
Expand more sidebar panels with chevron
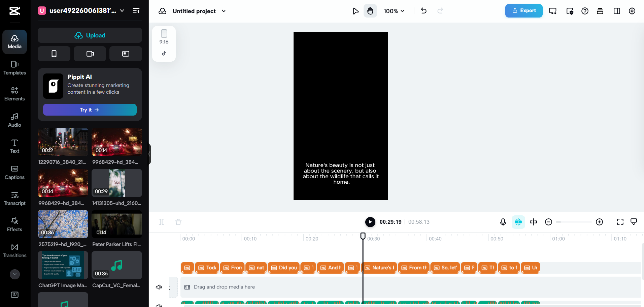coord(14,274)
